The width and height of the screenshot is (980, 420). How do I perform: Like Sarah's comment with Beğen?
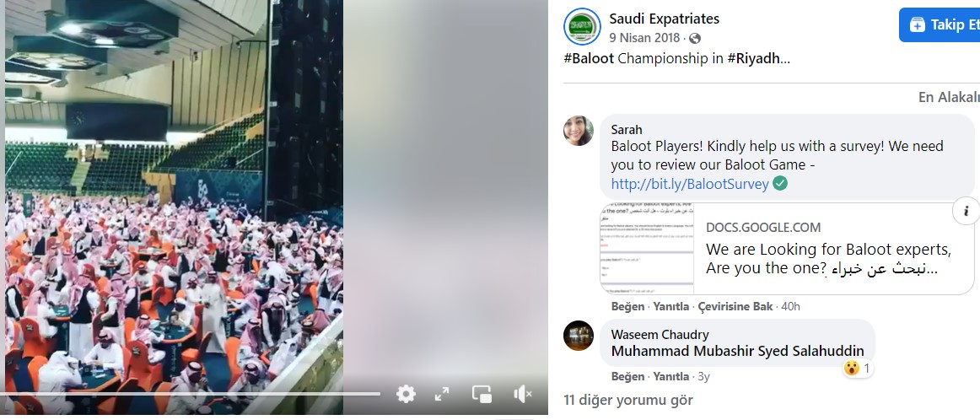628,306
